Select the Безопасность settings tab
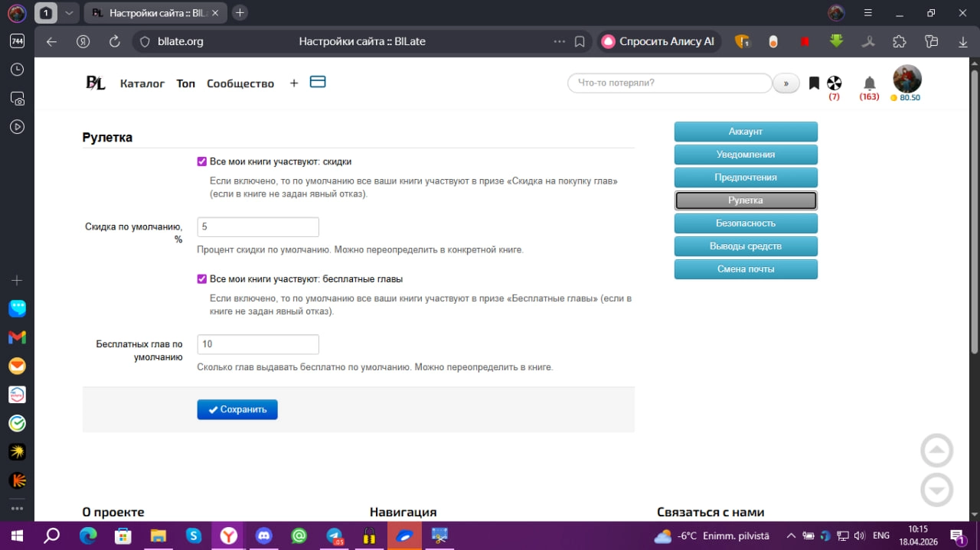Viewport: 980px width, 550px height. [x=746, y=223]
